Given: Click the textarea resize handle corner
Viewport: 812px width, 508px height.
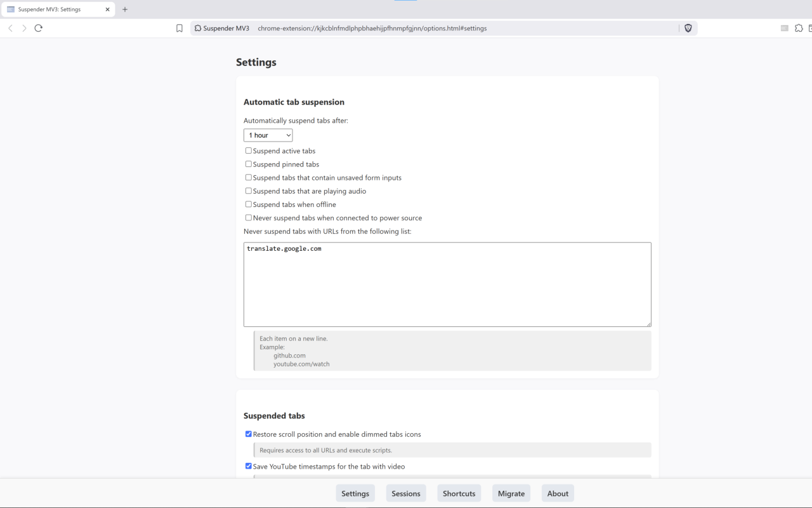Looking at the screenshot, I should (x=648, y=324).
